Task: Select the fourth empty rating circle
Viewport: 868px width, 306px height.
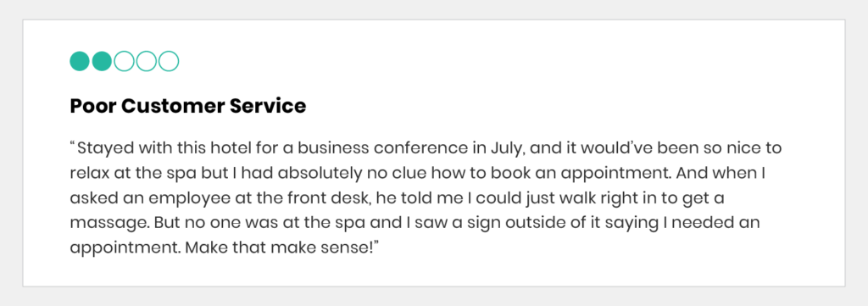Action: pyautogui.click(x=146, y=61)
